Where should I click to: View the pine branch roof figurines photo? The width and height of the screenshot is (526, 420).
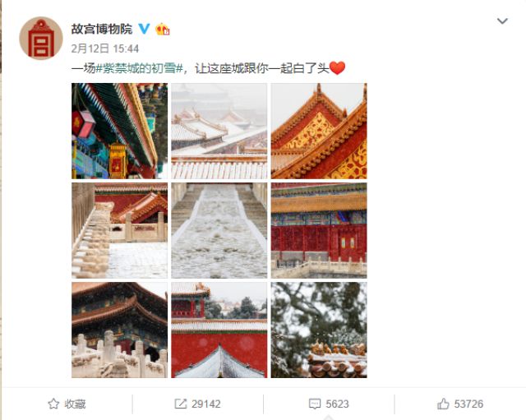pos(319,330)
